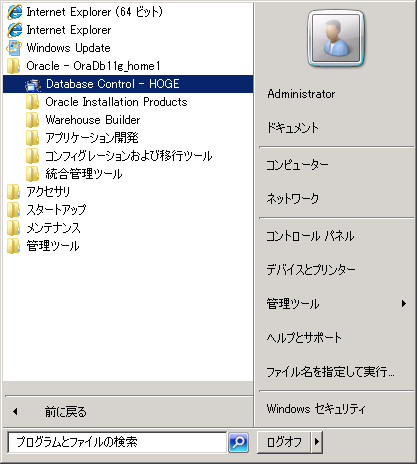The width and height of the screenshot is (417, 464).
Task: Click the プログラムとファイルの検索 search field
Action: (x=117, y=442)
